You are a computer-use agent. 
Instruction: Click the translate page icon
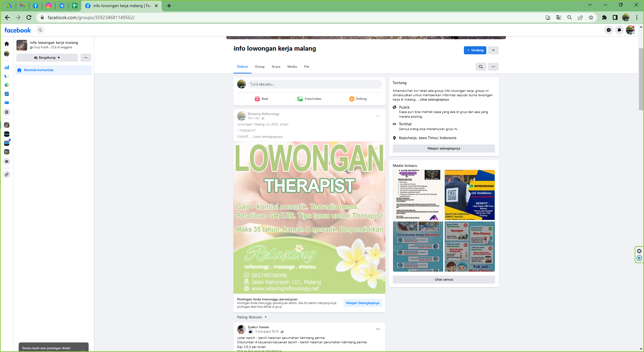pos(559,17)
